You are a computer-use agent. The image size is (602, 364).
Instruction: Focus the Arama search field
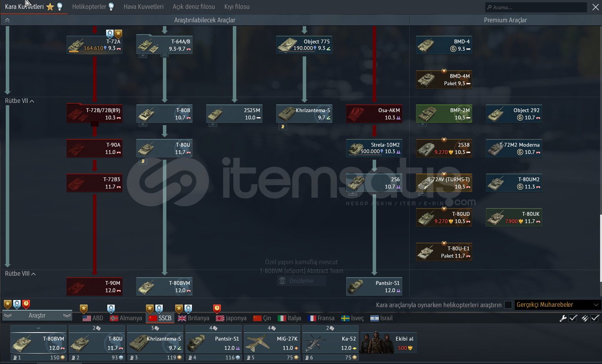tap(536, 7)
